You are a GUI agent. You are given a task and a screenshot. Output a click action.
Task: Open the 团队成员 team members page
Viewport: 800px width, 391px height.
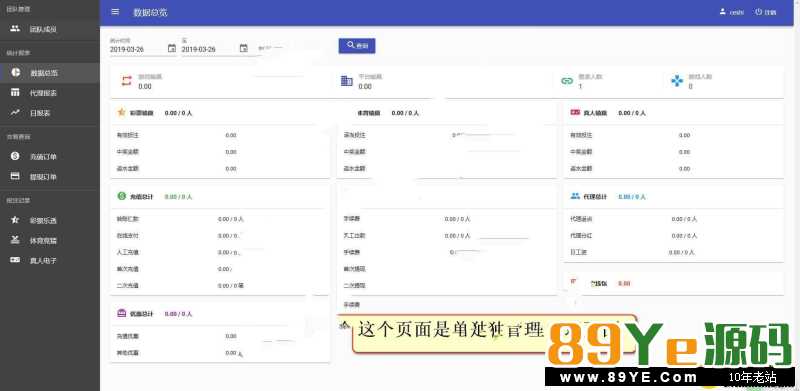tap(49, 29)
